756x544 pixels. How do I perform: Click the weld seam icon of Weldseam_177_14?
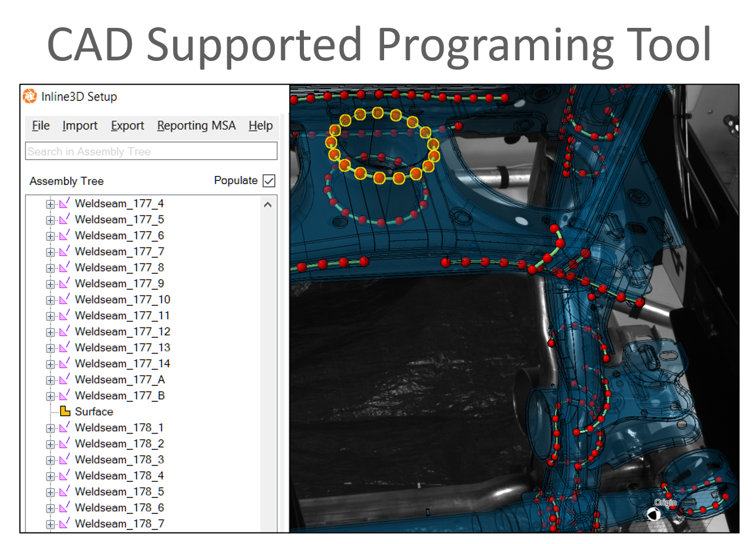coord(65,363)
